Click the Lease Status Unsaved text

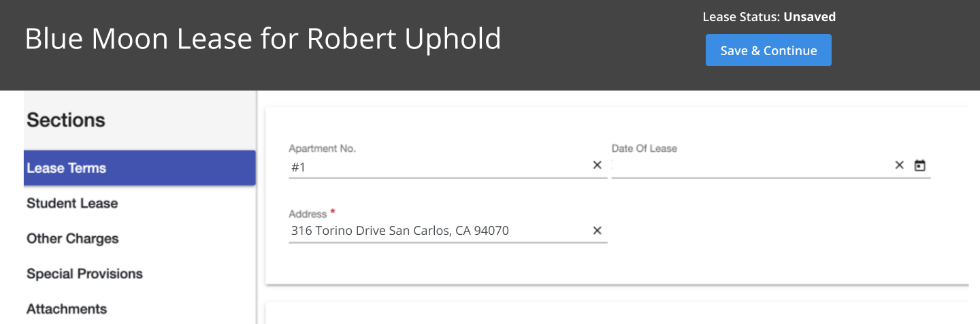click(769, 17)
